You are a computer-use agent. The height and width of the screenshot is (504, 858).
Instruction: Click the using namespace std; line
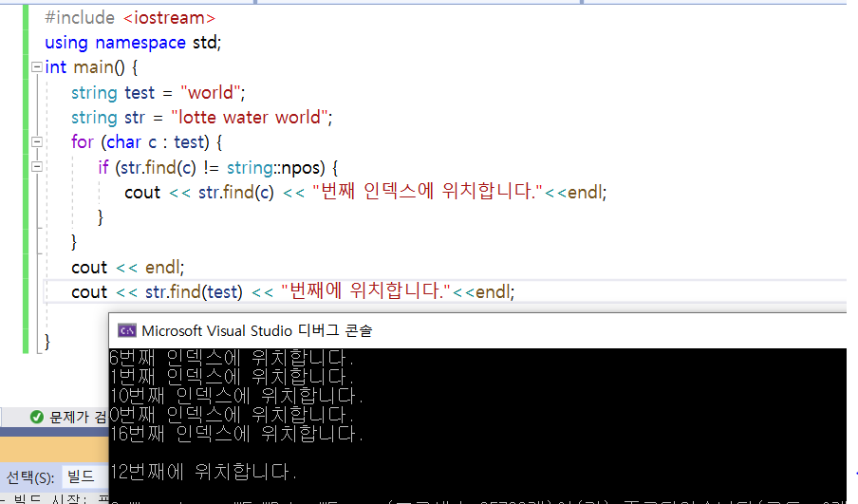coord(133,43)
